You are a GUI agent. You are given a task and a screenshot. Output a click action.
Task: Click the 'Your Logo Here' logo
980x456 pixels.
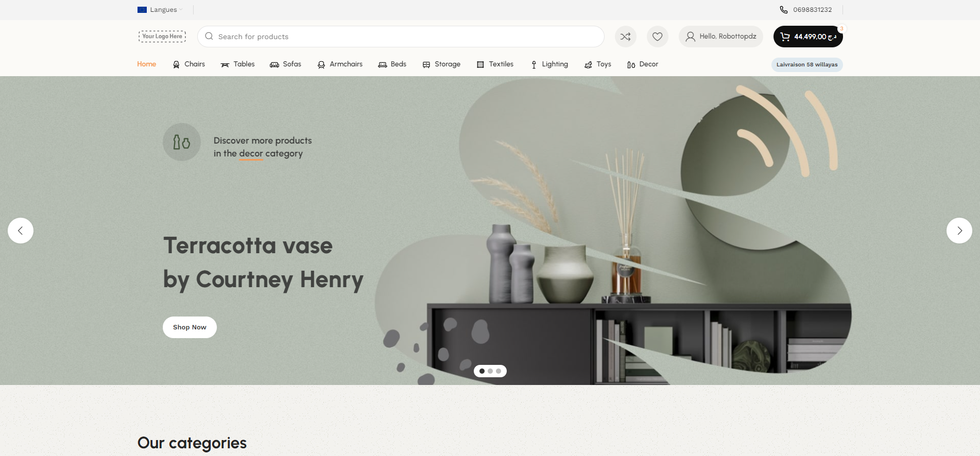[162, 36]
